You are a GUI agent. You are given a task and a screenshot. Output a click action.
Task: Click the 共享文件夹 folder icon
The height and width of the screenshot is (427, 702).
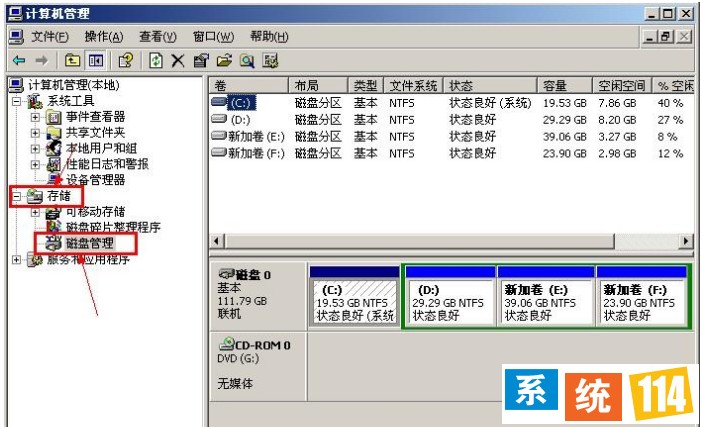pyautogui.click(x=54, y=133)
